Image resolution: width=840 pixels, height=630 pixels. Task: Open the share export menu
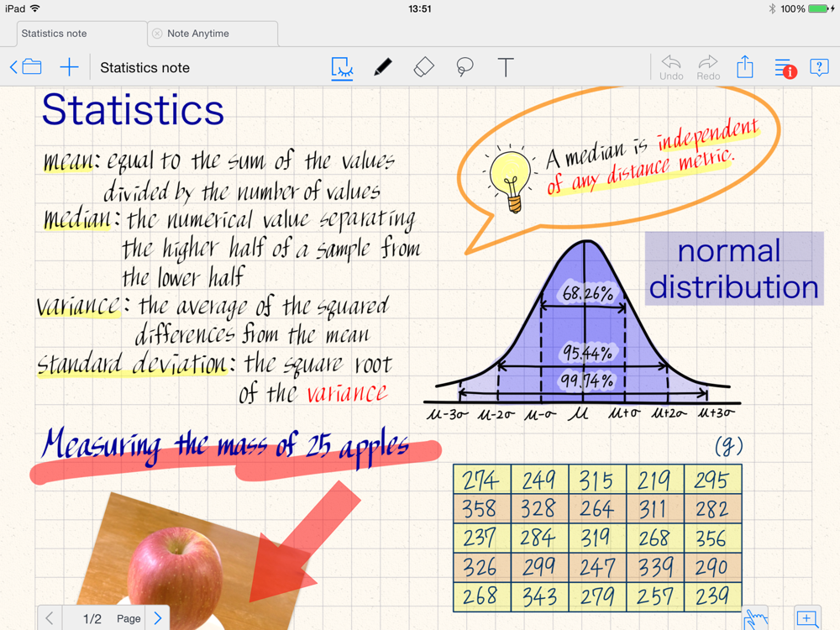[744, 67]
